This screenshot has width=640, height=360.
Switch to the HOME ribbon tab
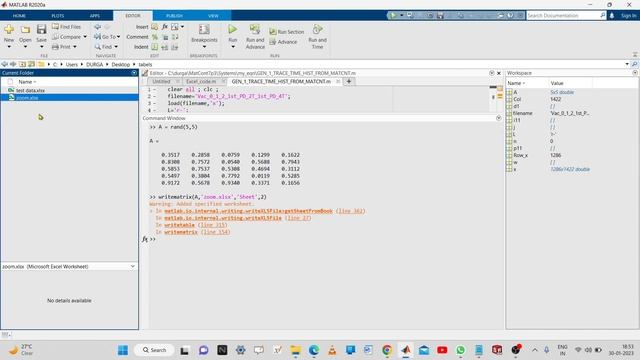tap(19, 16)
